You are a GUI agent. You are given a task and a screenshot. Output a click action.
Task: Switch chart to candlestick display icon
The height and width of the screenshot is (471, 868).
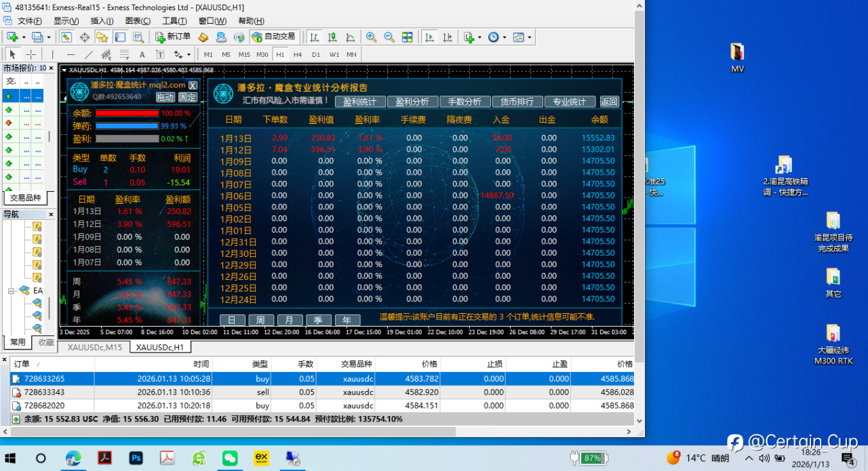[332, 37]
